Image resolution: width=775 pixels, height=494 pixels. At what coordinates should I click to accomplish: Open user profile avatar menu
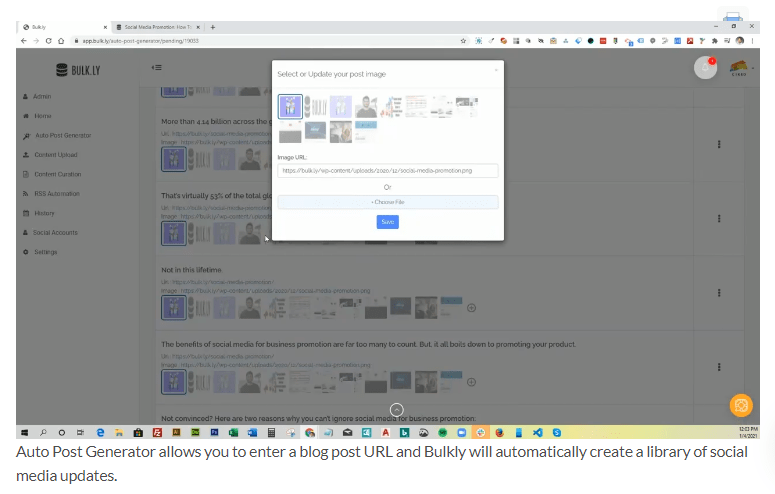pos(739,68)
